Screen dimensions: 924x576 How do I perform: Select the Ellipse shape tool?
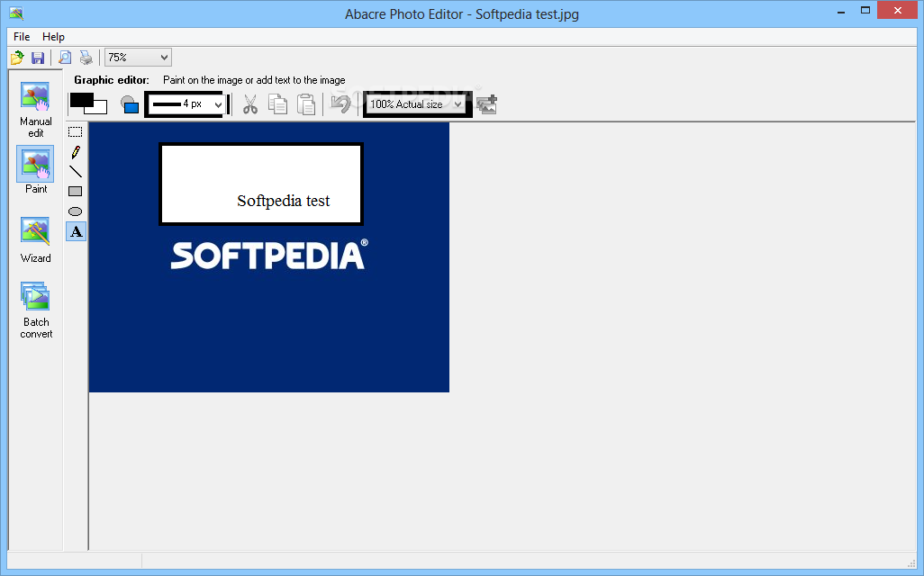tap(76, 211)
